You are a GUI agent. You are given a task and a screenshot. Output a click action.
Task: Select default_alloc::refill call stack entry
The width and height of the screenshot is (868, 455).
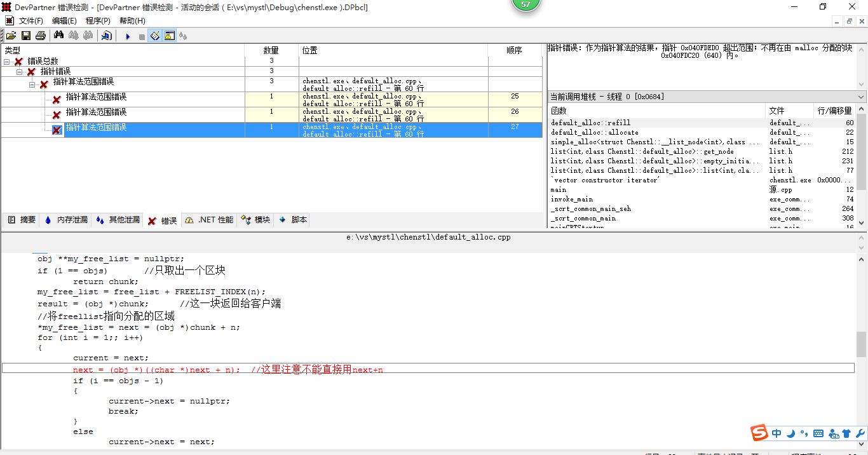[x=702, y=123]
